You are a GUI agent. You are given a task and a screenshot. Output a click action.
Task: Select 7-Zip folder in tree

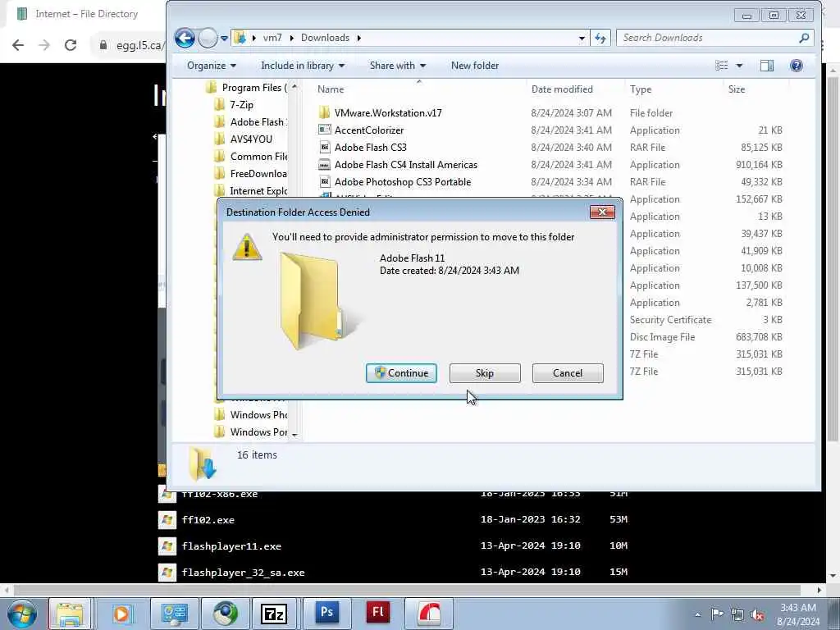click(x=241, y=104)
